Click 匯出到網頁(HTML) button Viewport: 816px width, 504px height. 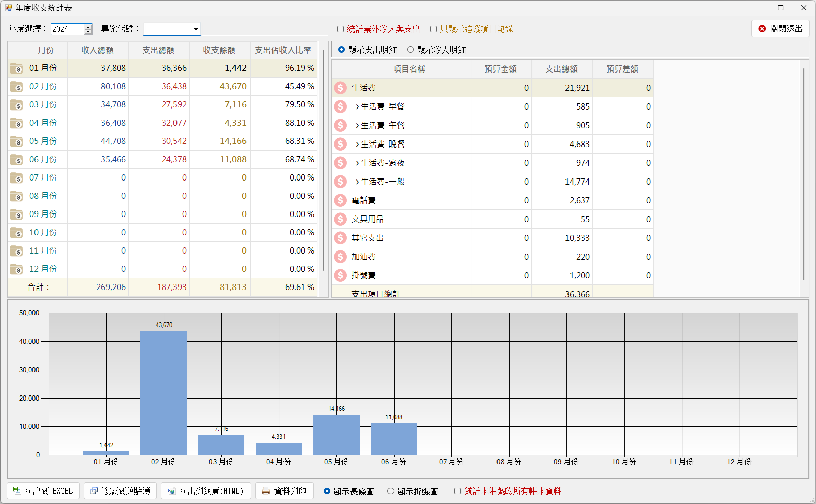206,491
